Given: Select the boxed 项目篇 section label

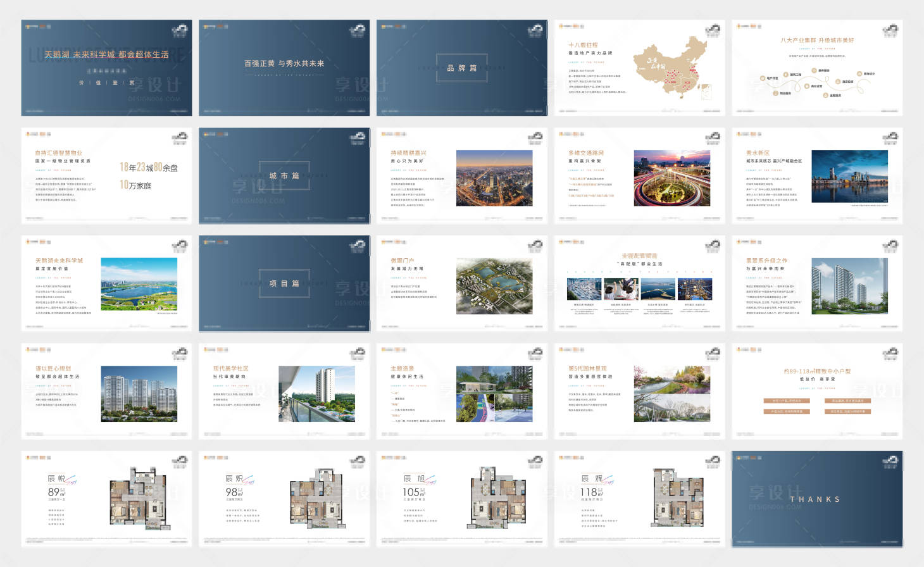Looking at the screenshot, I should tap(284, 283).
